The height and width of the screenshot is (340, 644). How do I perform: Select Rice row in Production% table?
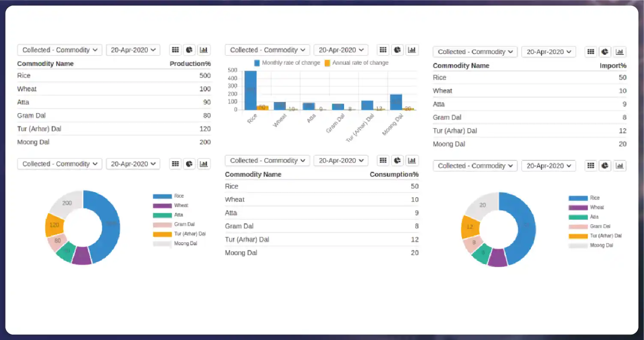click(114, 75)
